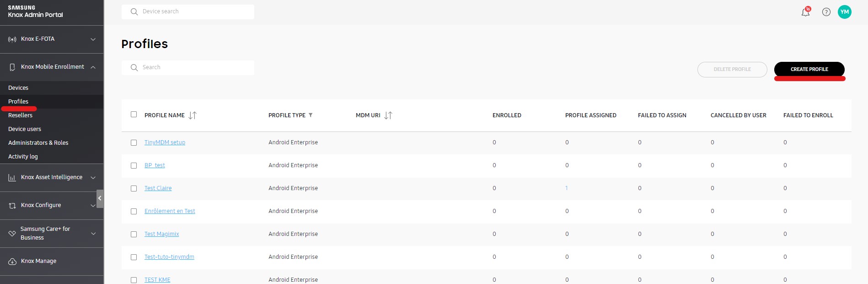Click Android Enterprise in the TinyMDM setup row
This screenshot has width=868, height=284.
(293, 142)
